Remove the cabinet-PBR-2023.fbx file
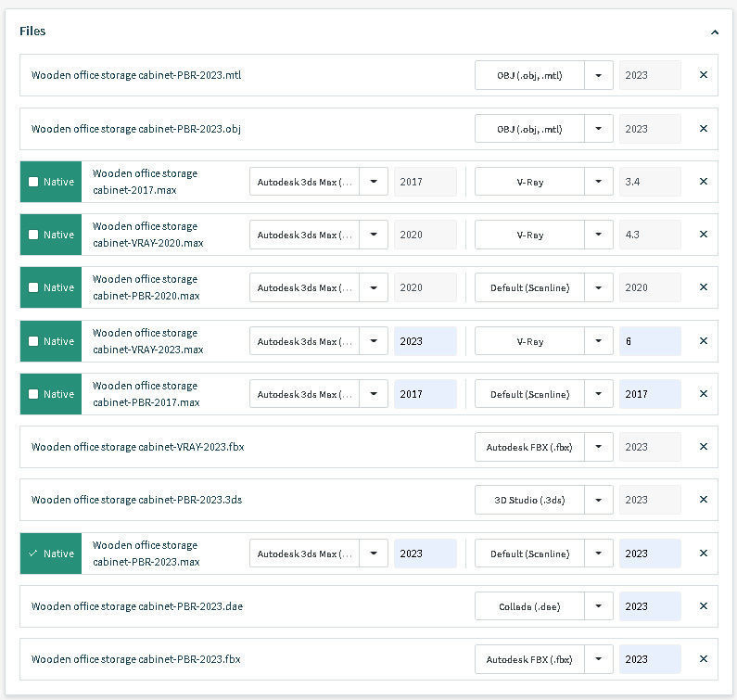Screen dimensions: 737x700 703,659
